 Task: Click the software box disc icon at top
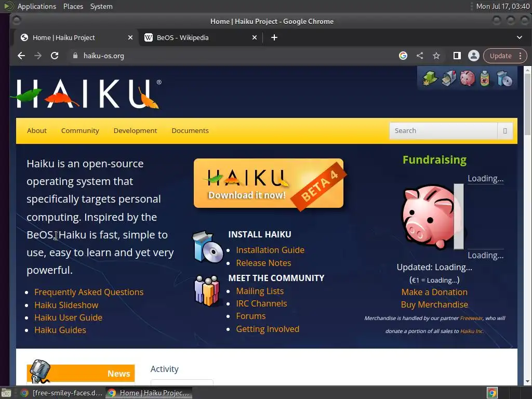point(504,79)
